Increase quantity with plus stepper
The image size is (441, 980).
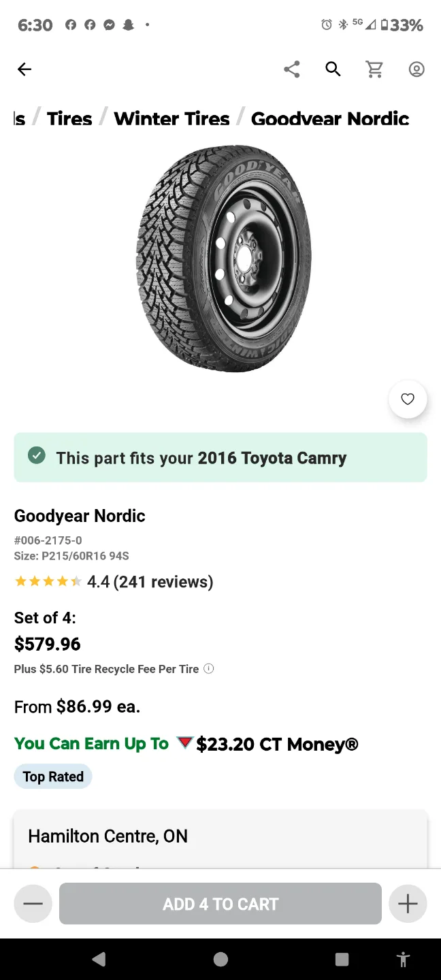coord(408,903)
